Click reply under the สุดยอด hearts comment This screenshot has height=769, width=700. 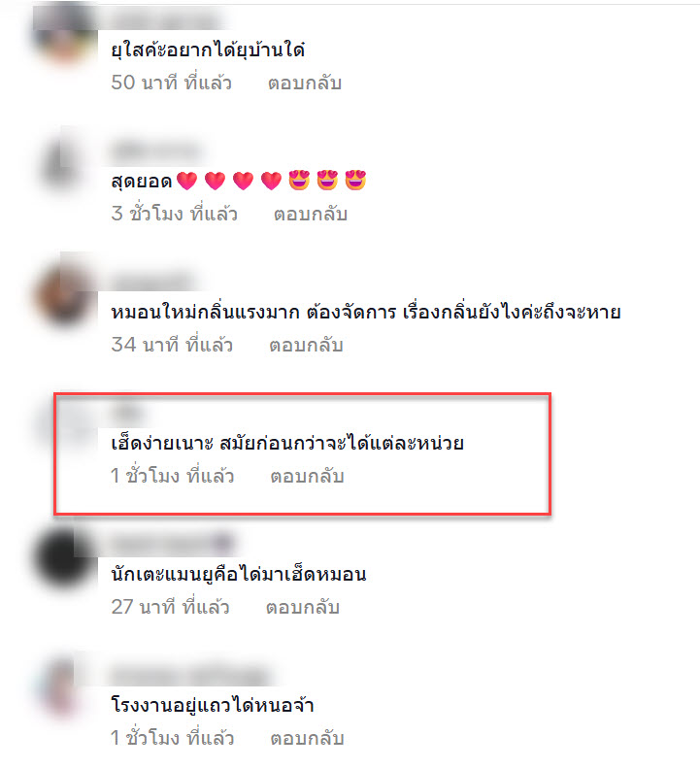point(311,214)
